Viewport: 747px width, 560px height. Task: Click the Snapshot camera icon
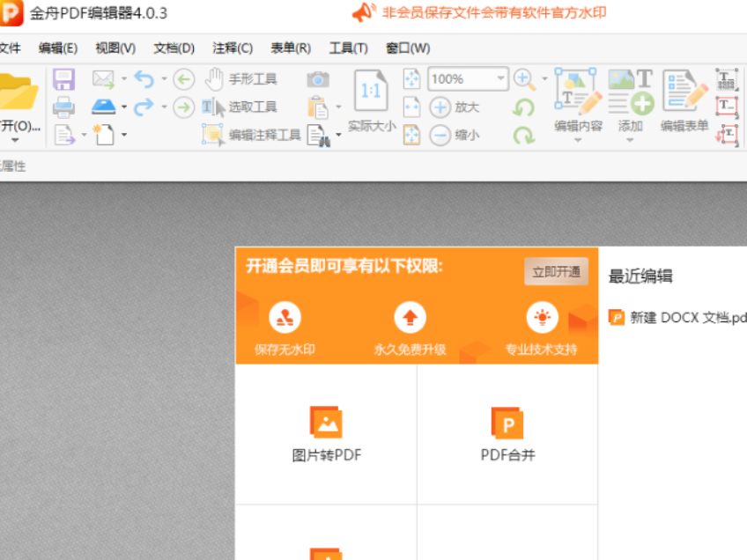coord(318,79)
